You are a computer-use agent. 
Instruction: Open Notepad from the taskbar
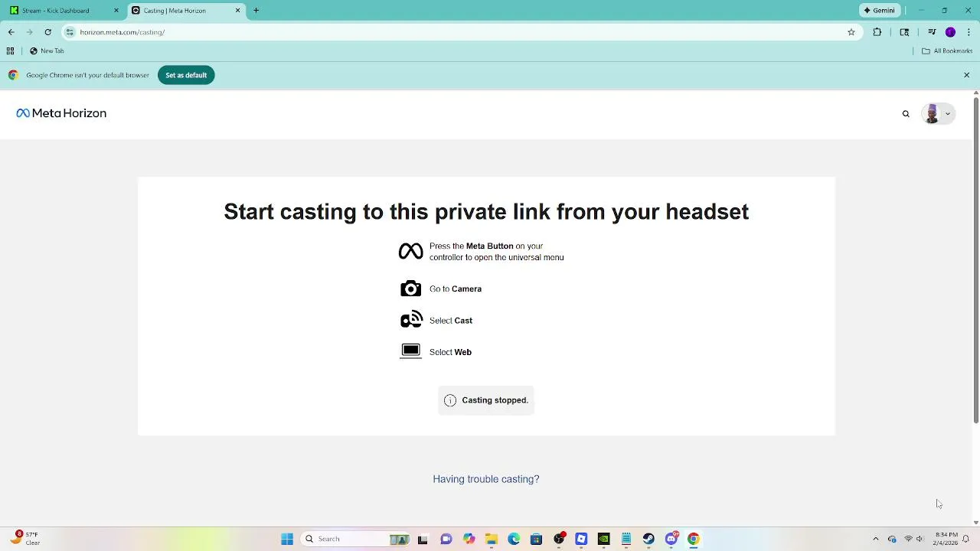click(626, 539)
